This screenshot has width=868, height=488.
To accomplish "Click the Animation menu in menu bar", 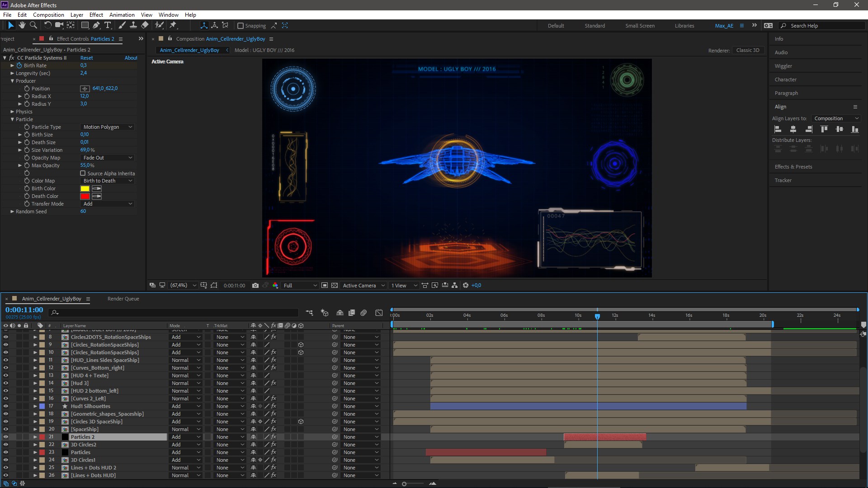I will tap(122, 14).
